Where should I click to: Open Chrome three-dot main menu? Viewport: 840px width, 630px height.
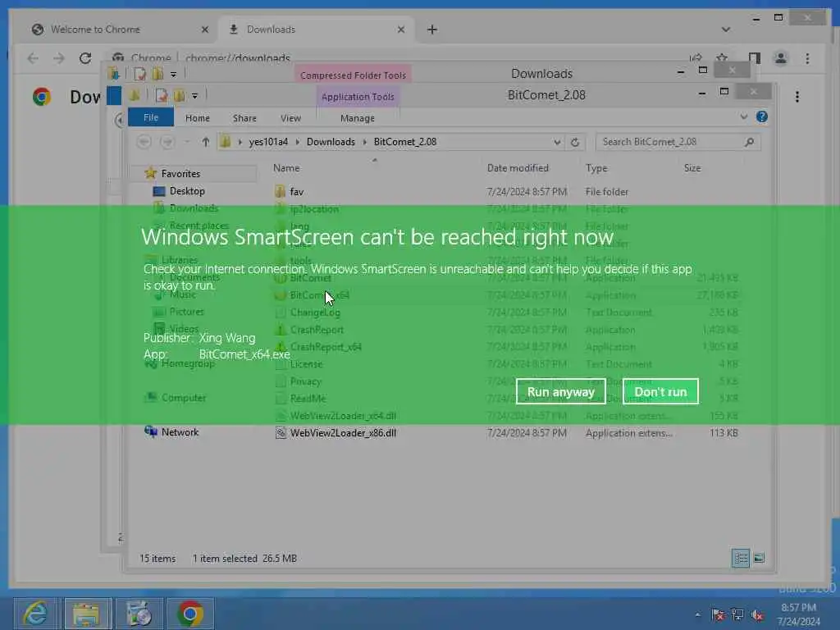(x=807, y=58)
